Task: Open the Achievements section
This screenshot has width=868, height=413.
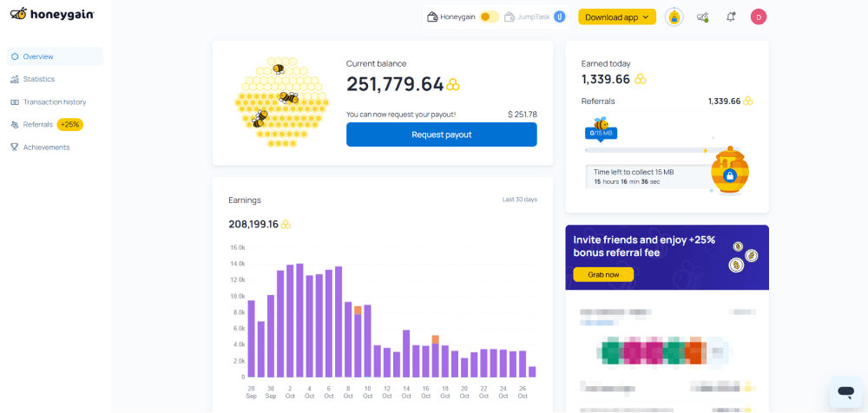Action: click(x=46, y=147)
